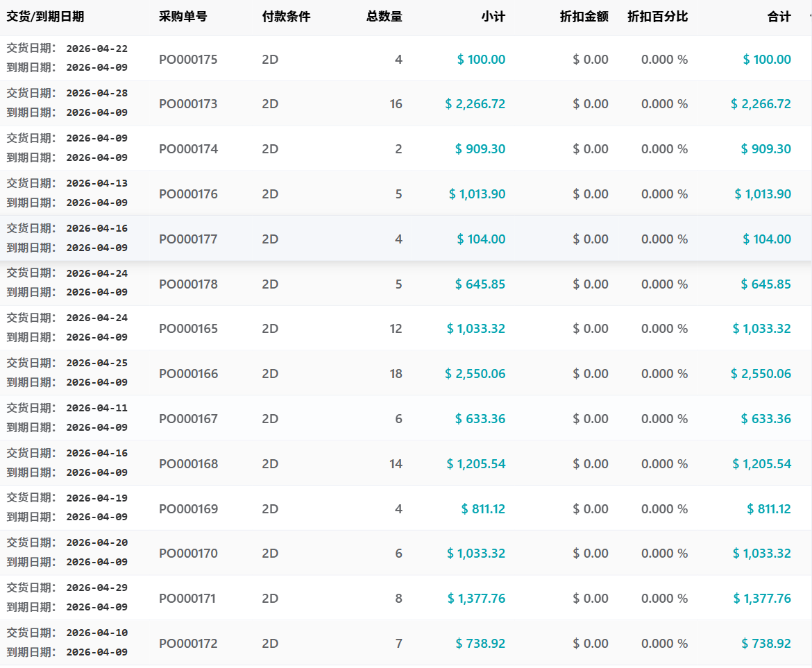Sort by 合计 column header
Image resolution: width=812 pixels, height=668 pixels.
[779, 17]
